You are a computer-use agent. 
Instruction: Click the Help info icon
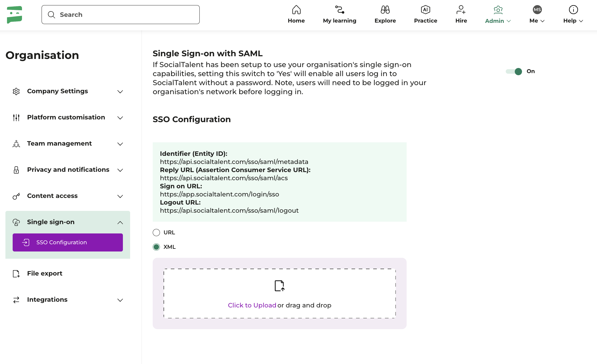point(573,10)
